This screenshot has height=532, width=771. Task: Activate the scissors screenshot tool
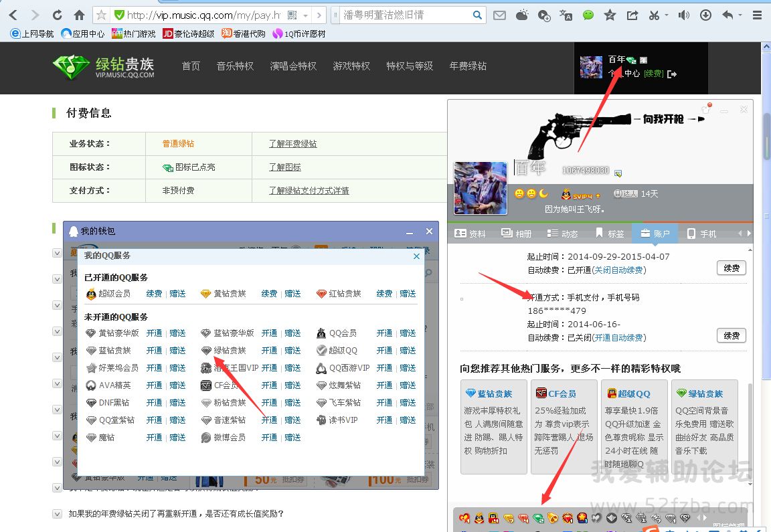[654, 15]
